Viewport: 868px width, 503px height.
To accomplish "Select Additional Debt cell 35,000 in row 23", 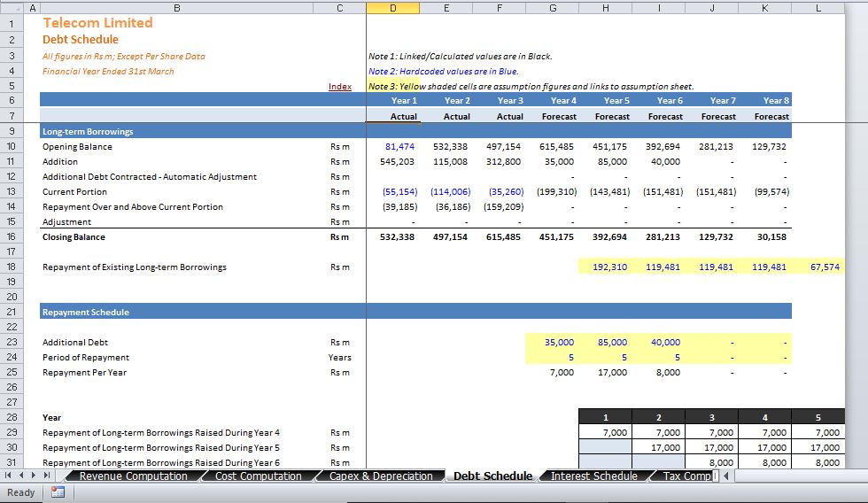I will [x=553, y=342].
